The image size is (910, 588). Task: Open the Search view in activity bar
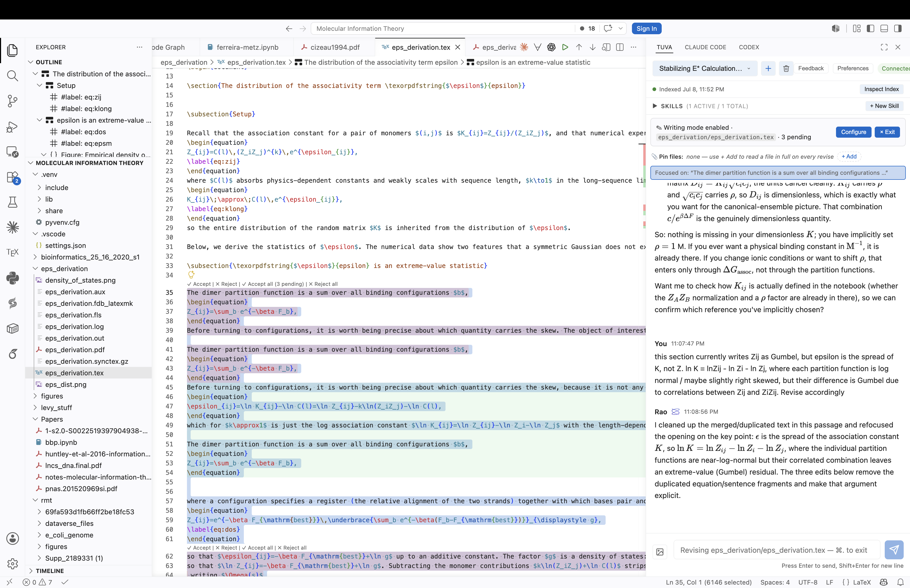(x=13, y=76)
